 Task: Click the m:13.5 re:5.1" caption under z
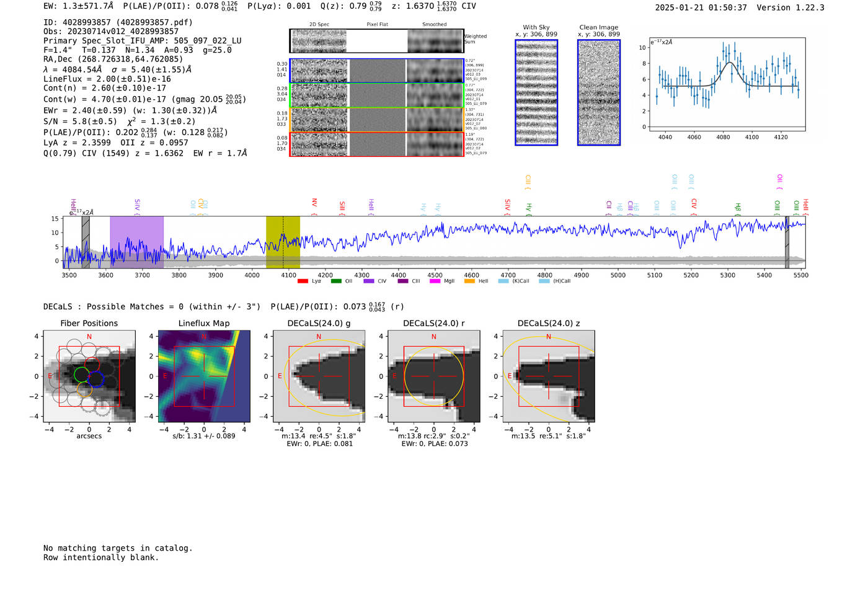(x=549, y=436)
